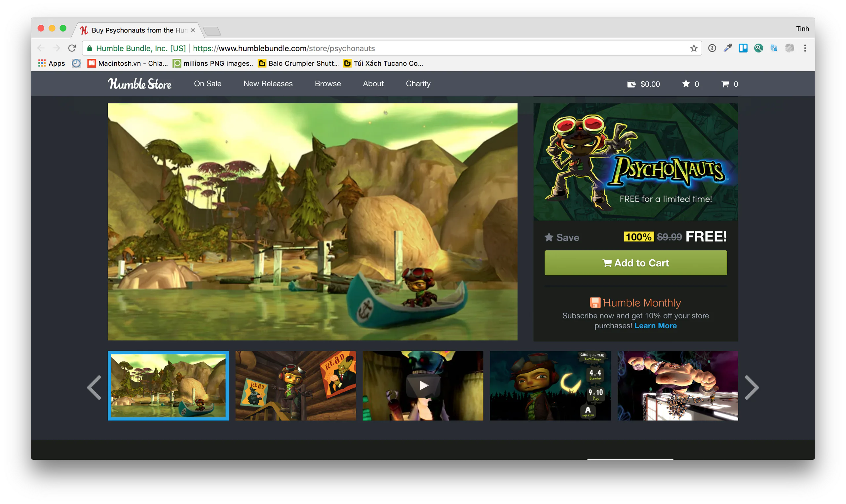Select the lake canoe thumbnail
This screenshot has height=504, width=846.
pyautogui.click(x=168, y=385)
